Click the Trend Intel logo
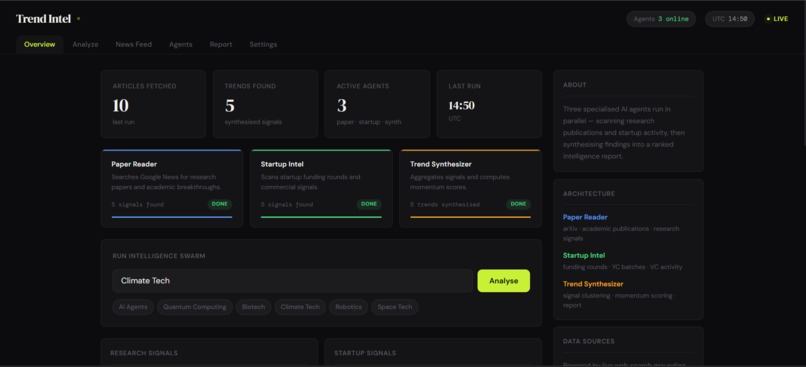 [44, 19]
